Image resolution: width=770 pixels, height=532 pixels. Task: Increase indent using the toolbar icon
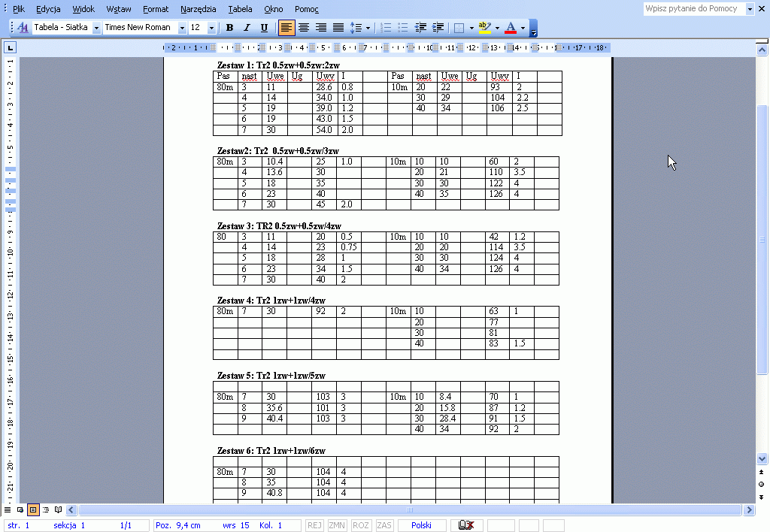(438, 28)
